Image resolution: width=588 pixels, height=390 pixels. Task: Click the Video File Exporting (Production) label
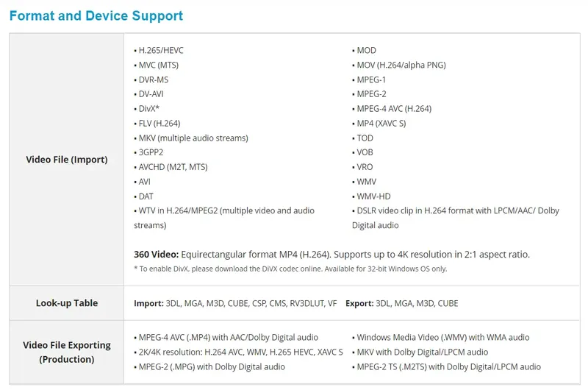pyautogui.click(x=67, y=352)
